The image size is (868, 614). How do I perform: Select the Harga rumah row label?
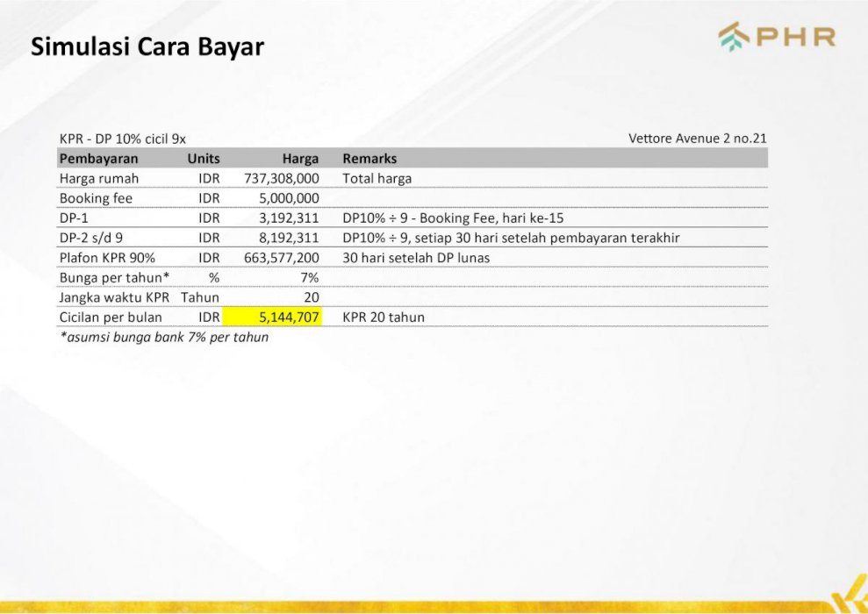click(99, 178)
